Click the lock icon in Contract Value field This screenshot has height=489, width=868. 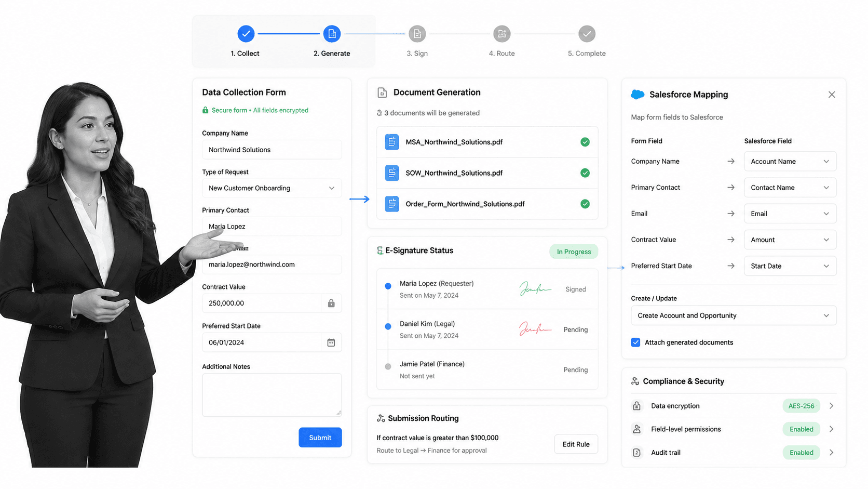tap(331, 303)
